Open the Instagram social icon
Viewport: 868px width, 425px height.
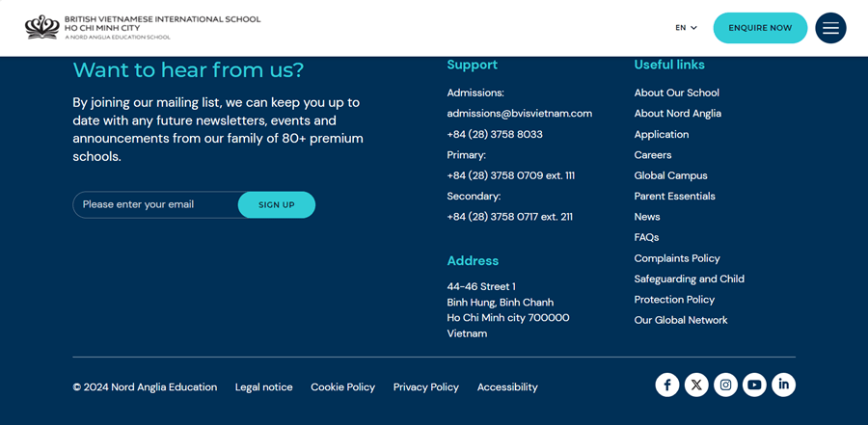(x=725, y=385)
